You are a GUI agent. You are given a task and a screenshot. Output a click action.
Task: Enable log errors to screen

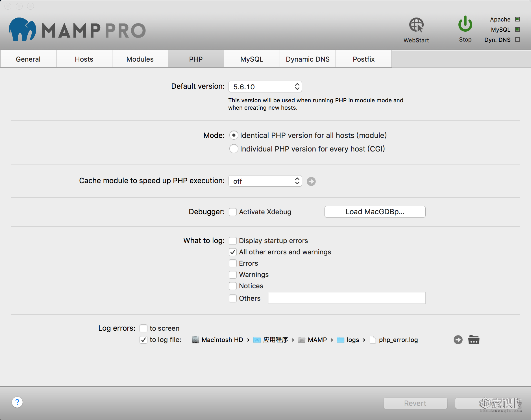pyautogui.click(x=143, y=328)
